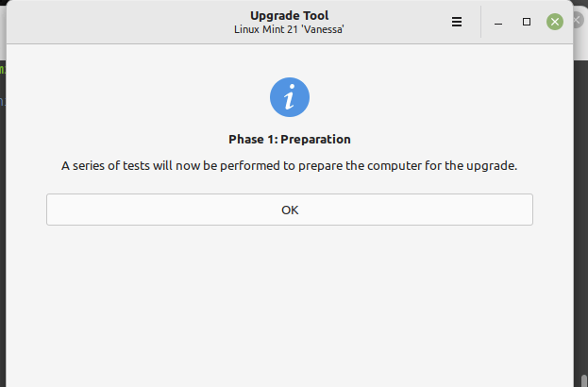
Task: Click the green terminal text behind the dialog
Action: point(2,69)
